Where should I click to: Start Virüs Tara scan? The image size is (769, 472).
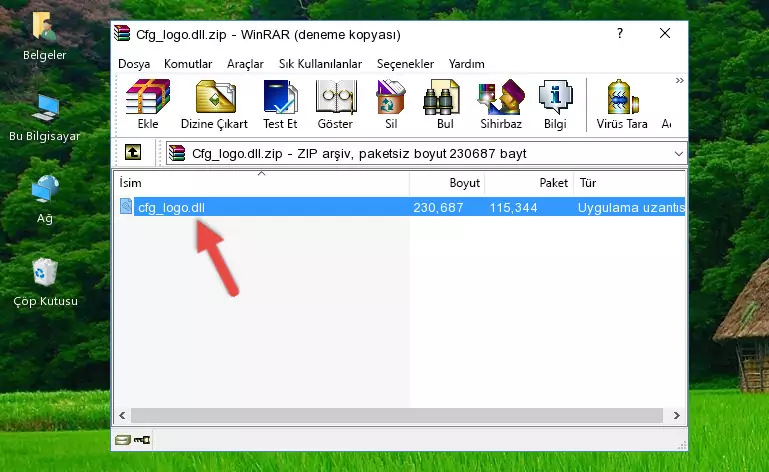pos(622,105)
